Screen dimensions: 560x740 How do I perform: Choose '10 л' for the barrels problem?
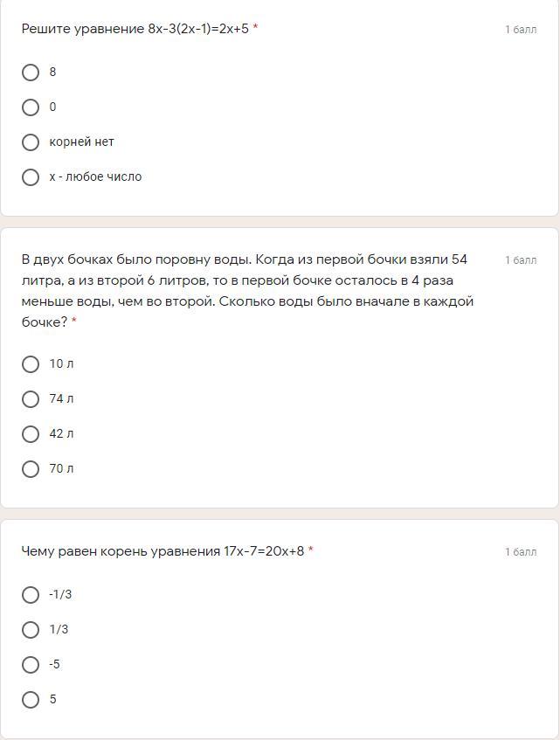point(31,364)
